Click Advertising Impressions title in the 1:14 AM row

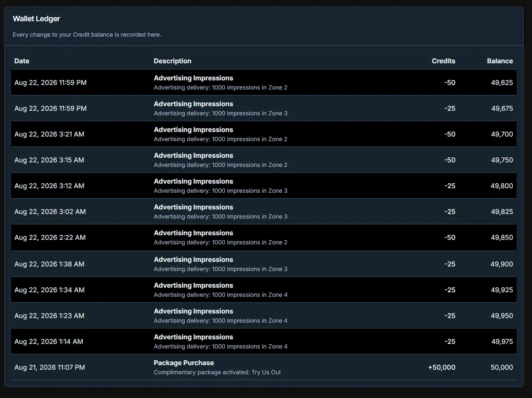coord(193,337)
